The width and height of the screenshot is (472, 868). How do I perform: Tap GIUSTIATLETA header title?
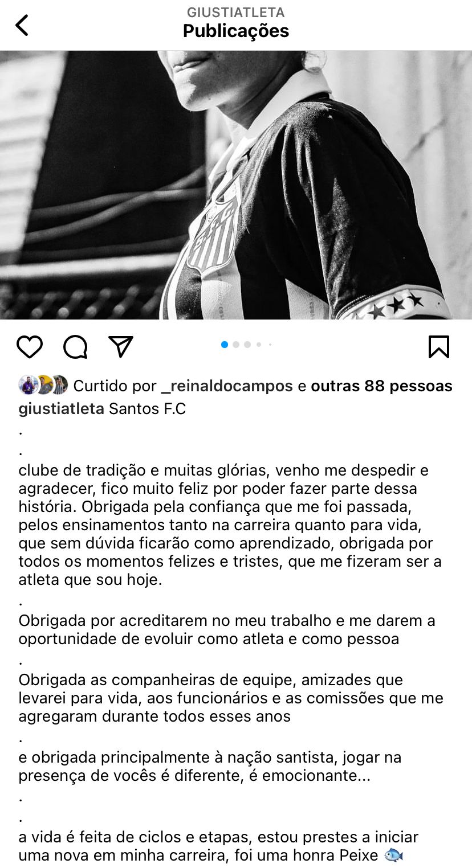pyautogui.click(x=236, y=12)
